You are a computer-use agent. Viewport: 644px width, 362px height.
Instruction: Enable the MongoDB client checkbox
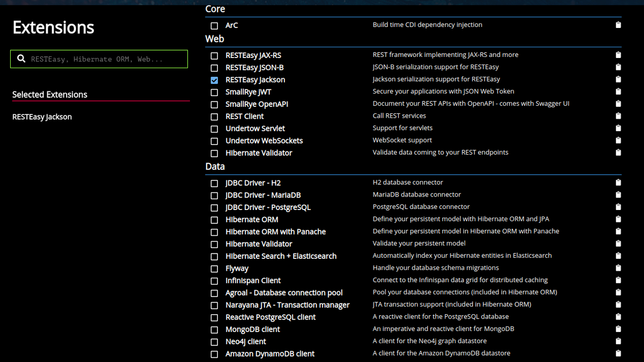[x=214, y=330]
